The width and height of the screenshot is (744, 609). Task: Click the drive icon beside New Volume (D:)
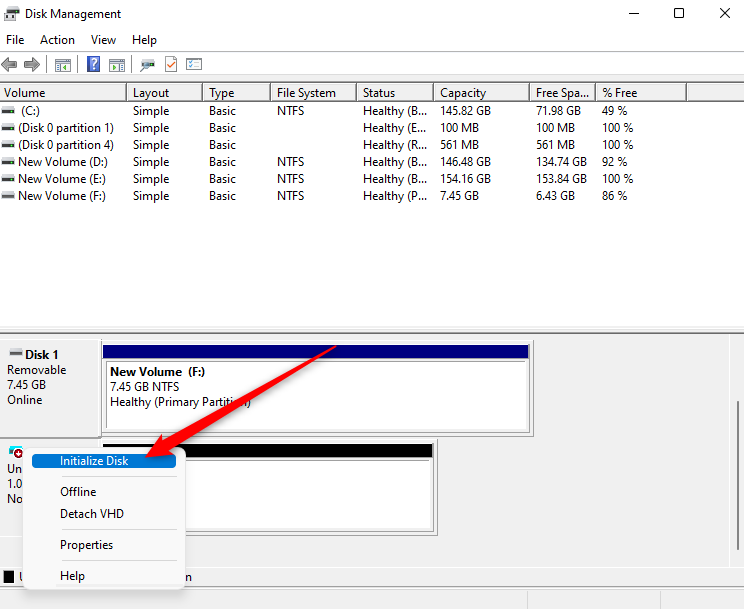pyautogui.click(x=8, y=162)
